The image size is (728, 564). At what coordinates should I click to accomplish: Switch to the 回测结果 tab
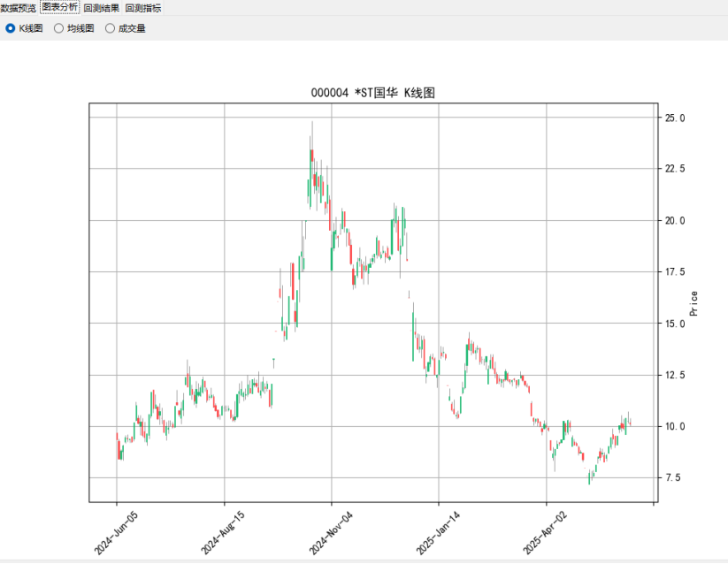pyautogui.click(x=102, y=8)
